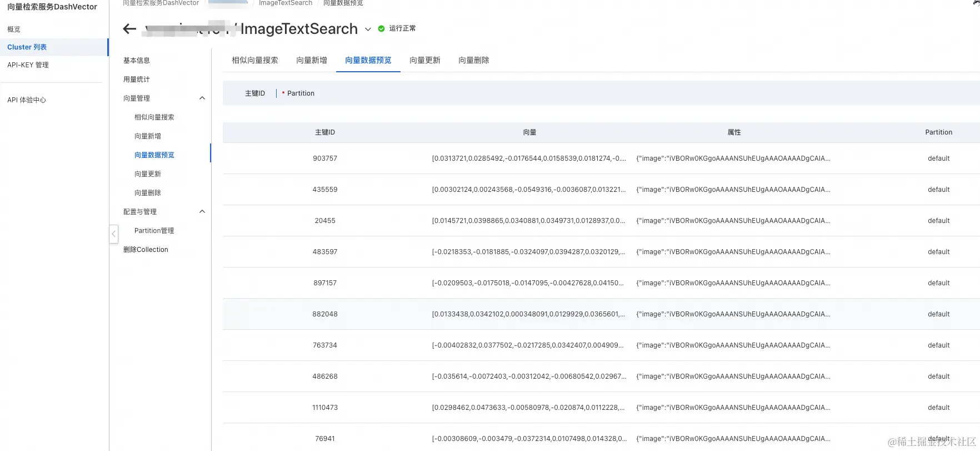Click primary key 76941
The image size is (980, 451).
pos(325,439)
